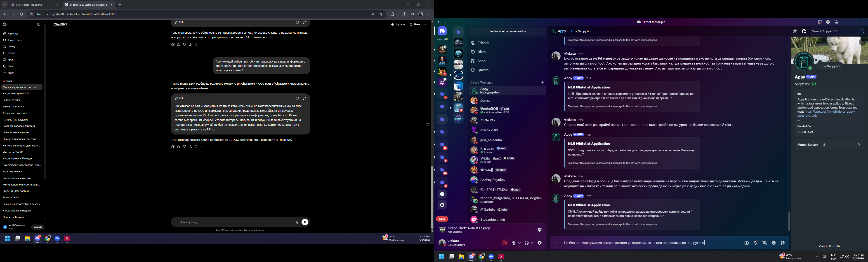Click the dictate microphone in ChatGPT composer
The image size is (868, 262).
(297, 222)
